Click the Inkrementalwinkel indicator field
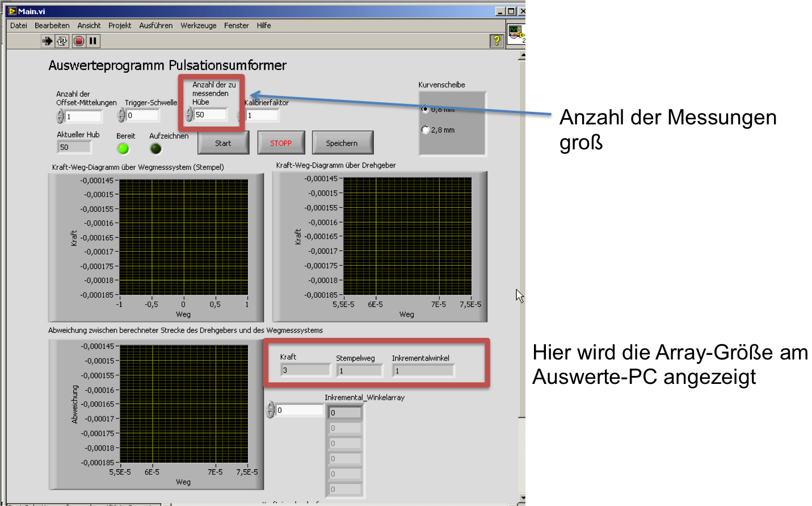812x506 pixels. pos(423,371)
